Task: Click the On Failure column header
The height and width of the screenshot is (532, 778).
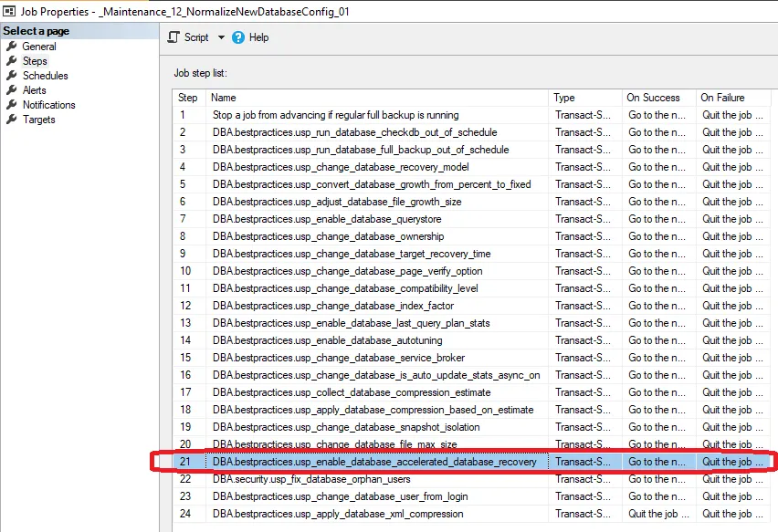Action: (x=722, y=98)
